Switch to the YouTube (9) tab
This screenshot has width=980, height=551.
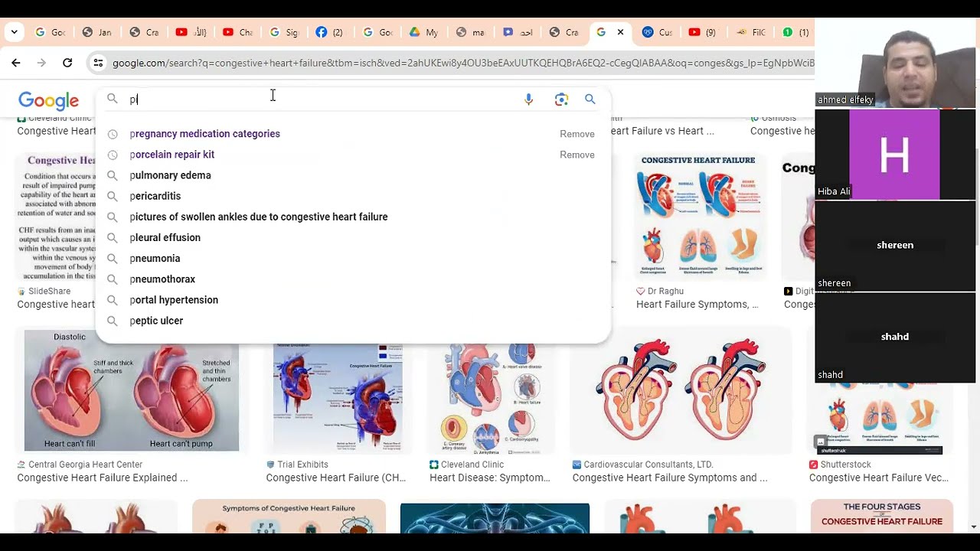tap(703, 32)
